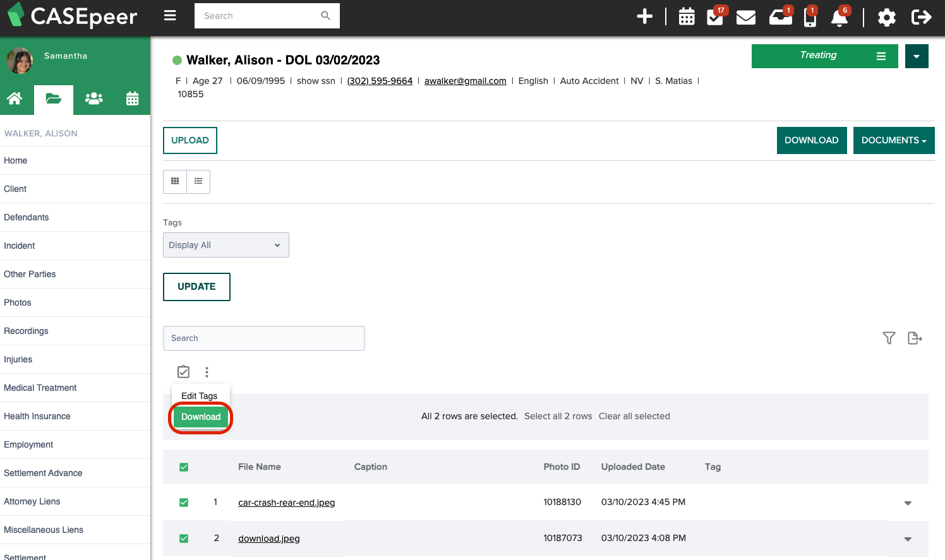Open the Client sidebar item
The width and height of the screenshot is (945, 560).
tap(75, 189)
